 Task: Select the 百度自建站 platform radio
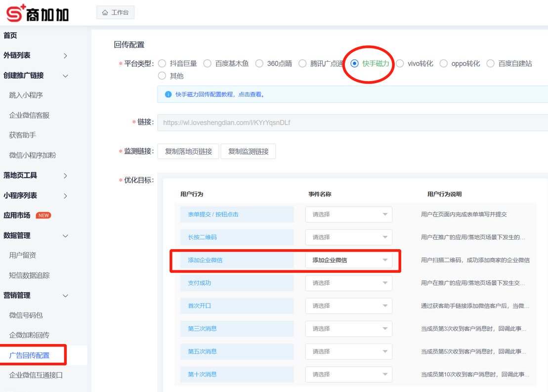coord(490,63)
